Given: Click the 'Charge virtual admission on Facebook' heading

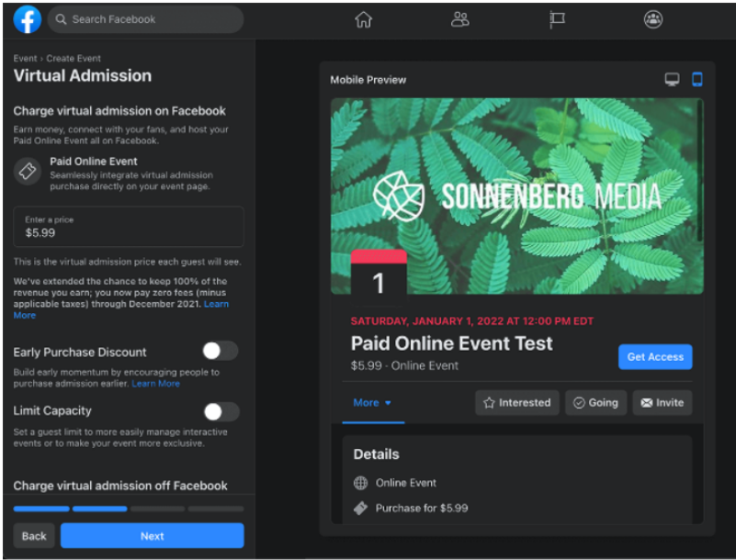Looking at the screenshot, I should [119, 111].
